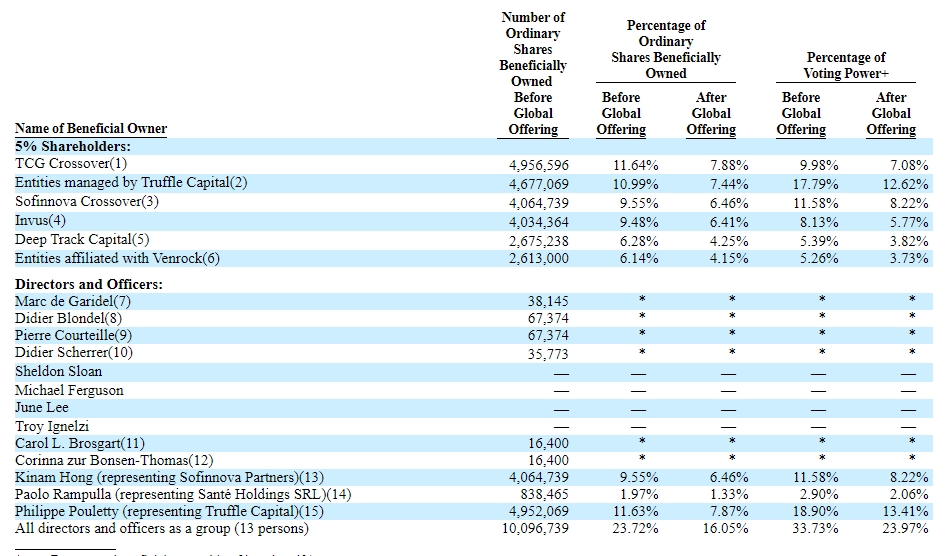Screen dimensions: 946x556
Task: Click the 3.73% voting power value
Action: pyautogui.click(x=909, y=258)
